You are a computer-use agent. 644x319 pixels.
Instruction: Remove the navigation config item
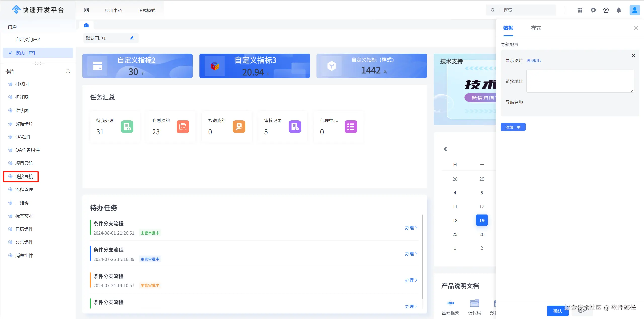[633, 56]
